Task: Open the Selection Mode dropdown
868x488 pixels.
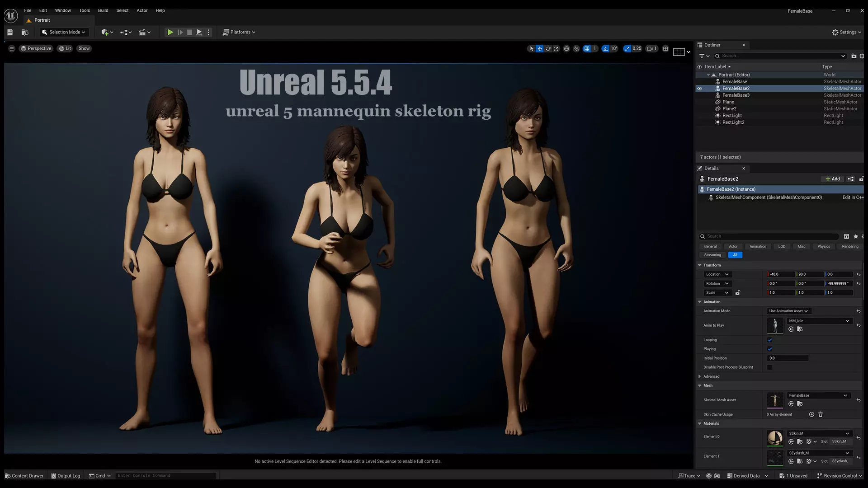Action: click(x=64, y=32)
